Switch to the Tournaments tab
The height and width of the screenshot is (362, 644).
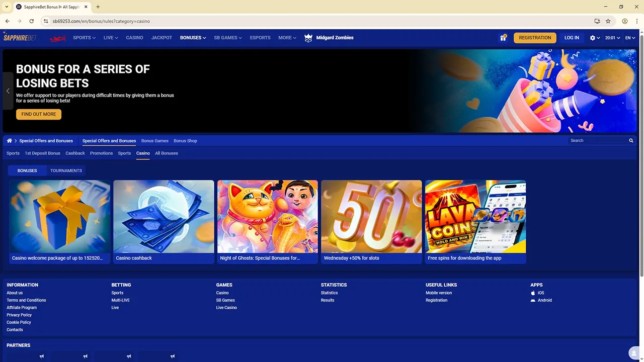[x=66, y=170]
